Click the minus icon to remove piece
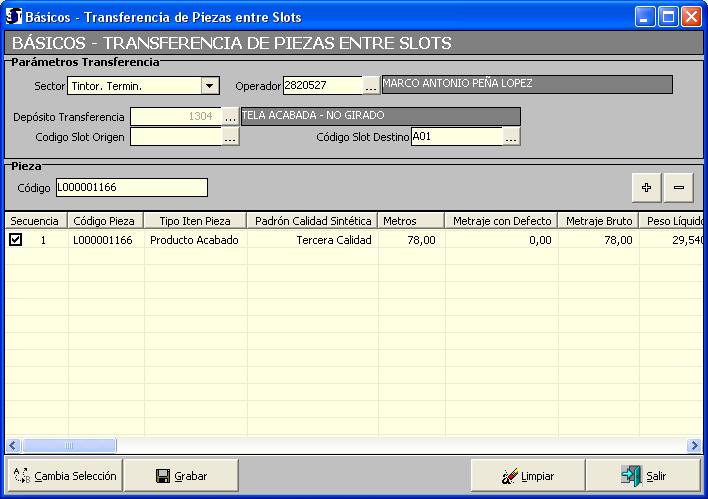Screen dimensions: 708x499 678,187
